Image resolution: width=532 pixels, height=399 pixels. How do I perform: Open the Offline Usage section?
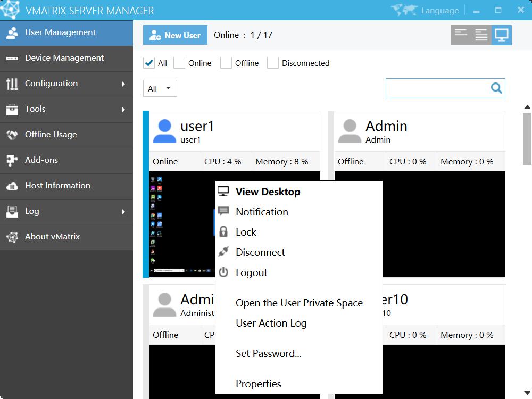click(66, 135)
